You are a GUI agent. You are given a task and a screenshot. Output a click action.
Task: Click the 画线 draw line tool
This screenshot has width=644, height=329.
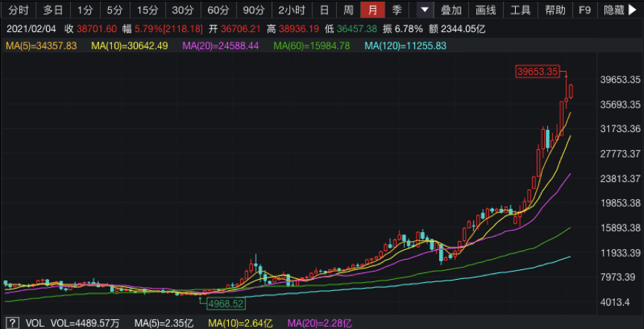485,10
